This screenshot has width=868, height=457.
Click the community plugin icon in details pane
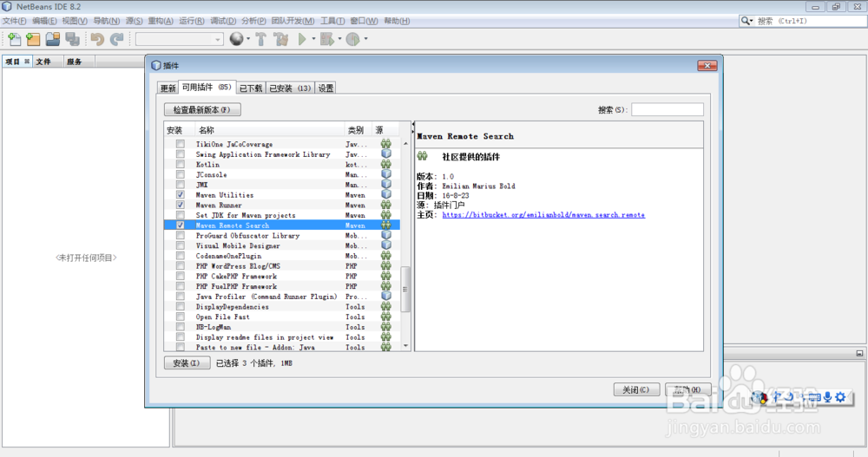pos(423,157)
